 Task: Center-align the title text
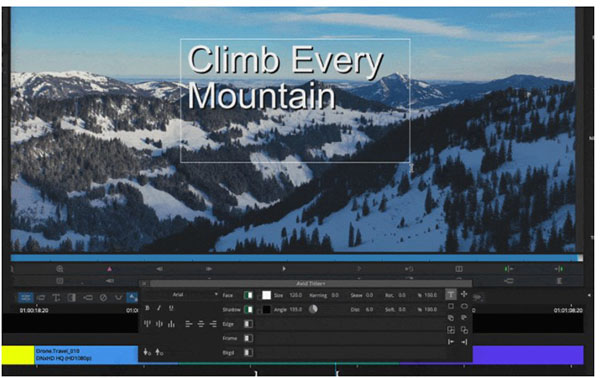pos(201,324)
